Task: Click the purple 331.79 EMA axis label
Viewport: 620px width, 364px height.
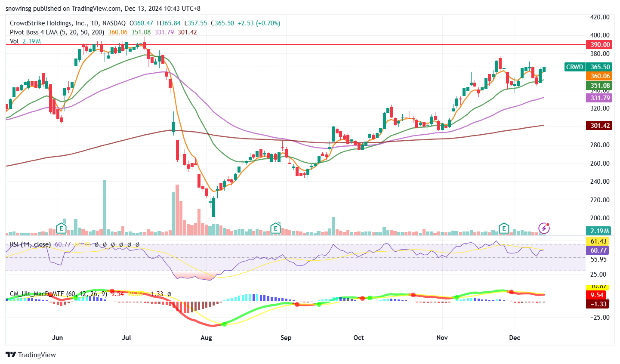Action: 600,98
